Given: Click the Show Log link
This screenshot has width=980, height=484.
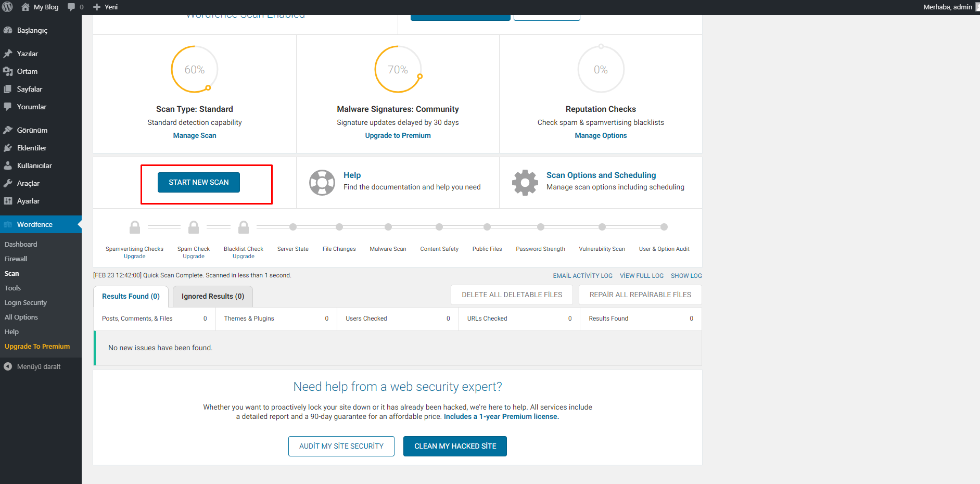Looking at the screenshot, I should point(686,276).
